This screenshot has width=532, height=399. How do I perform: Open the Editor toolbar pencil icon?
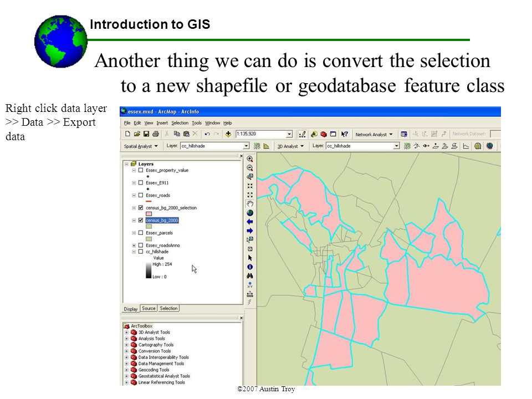pos(302,134)
